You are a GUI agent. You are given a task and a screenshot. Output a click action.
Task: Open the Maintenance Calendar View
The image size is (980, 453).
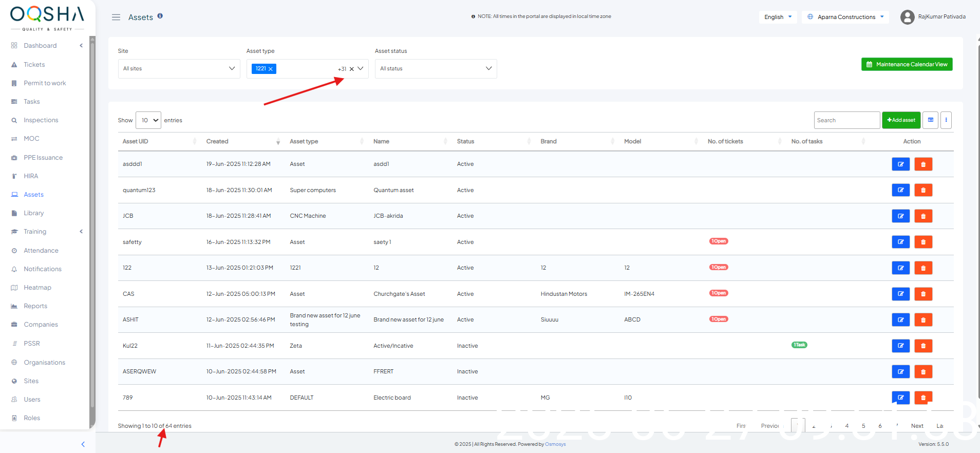click(907, 64)
